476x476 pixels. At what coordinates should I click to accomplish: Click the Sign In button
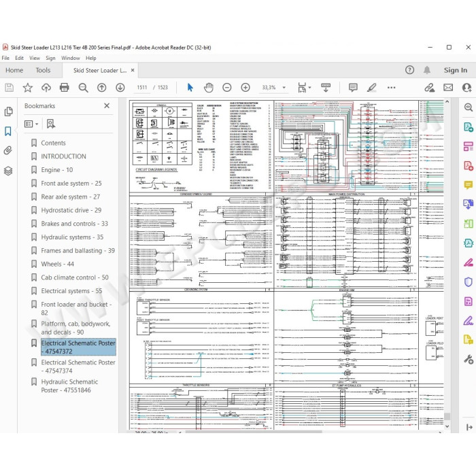(456, 70)
